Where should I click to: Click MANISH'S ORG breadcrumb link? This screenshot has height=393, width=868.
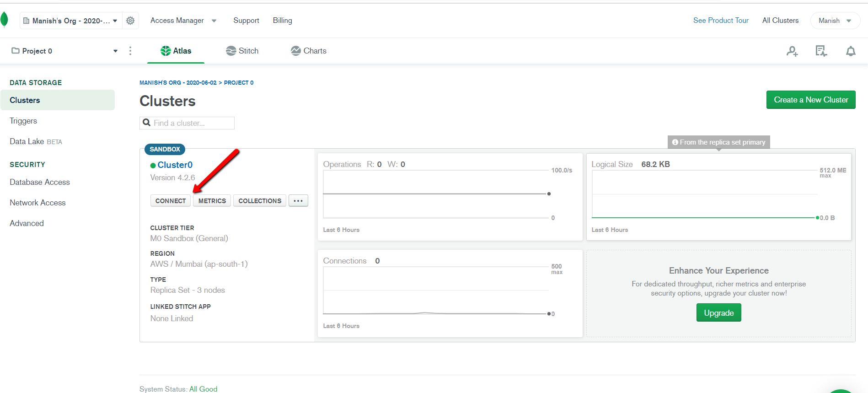point(178,83)
